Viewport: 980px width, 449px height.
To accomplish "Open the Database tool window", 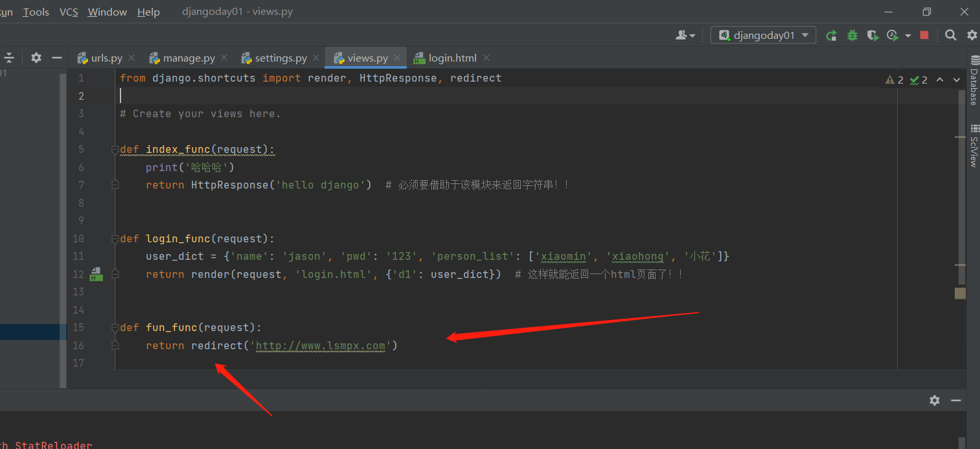I will [x=974, y=81].
